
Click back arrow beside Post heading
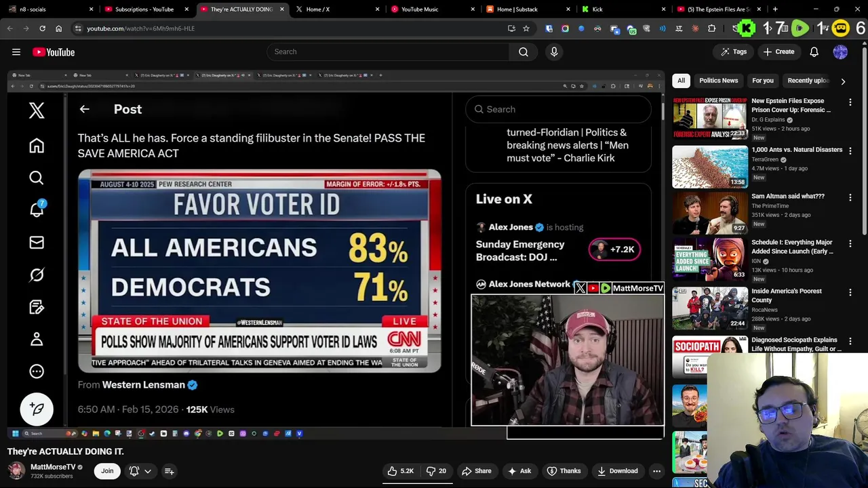[x=84, y=109]
